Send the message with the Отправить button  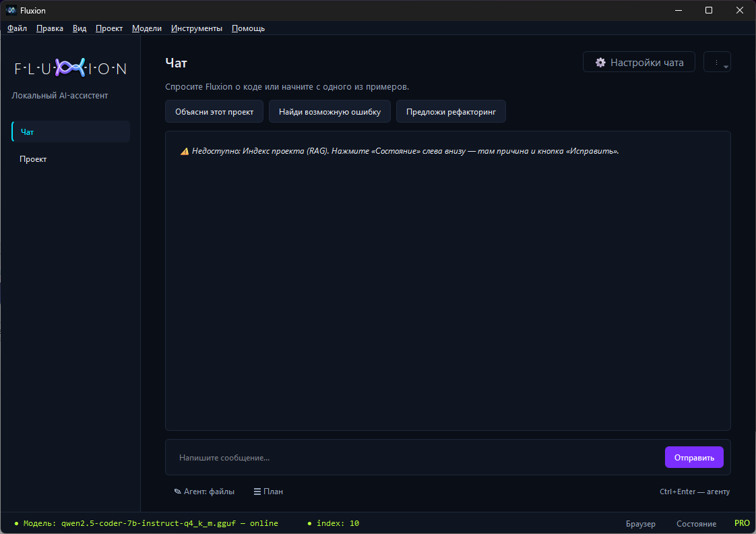click(x=694, y=457)
